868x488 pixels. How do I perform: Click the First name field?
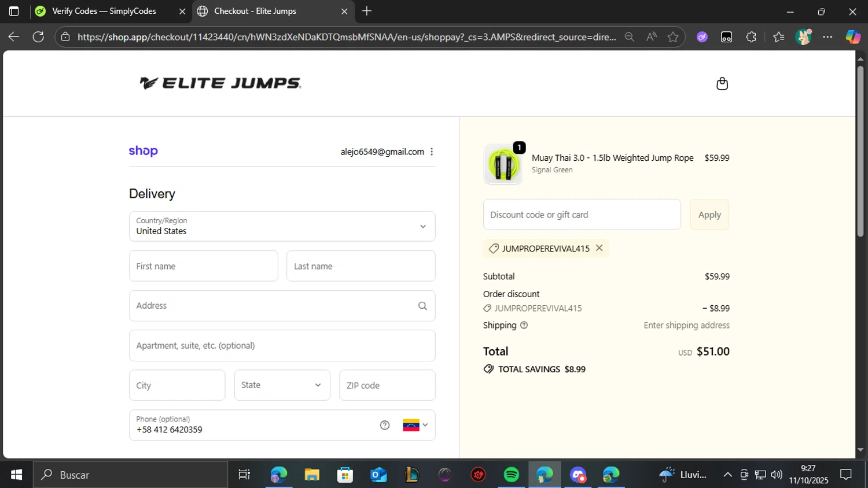coord(204,266)
